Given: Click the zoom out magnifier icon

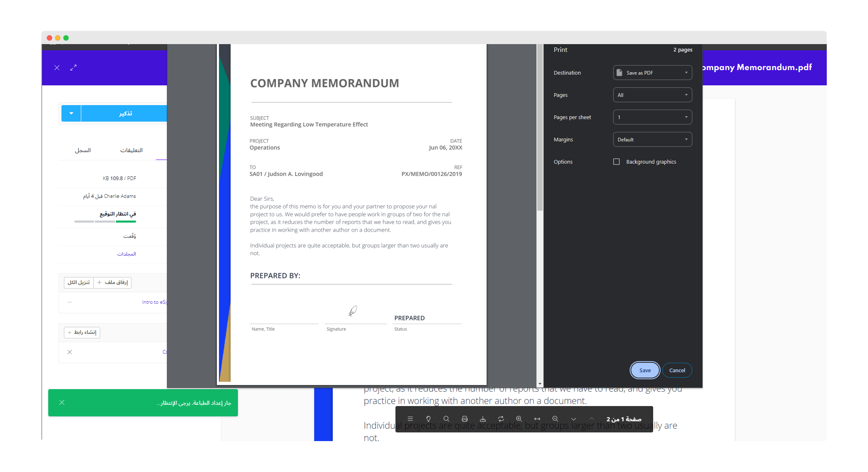Looking at the screenshot, I should coord(555,419).
